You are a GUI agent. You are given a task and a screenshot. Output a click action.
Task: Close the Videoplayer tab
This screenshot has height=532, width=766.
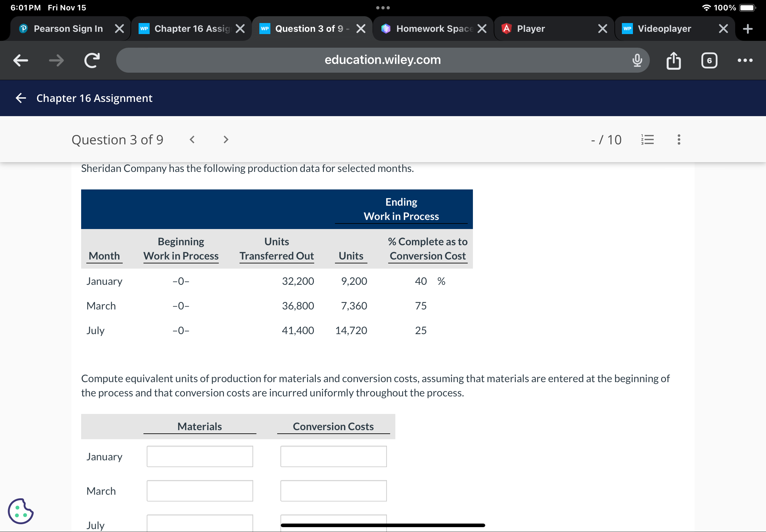pos(723,29)
